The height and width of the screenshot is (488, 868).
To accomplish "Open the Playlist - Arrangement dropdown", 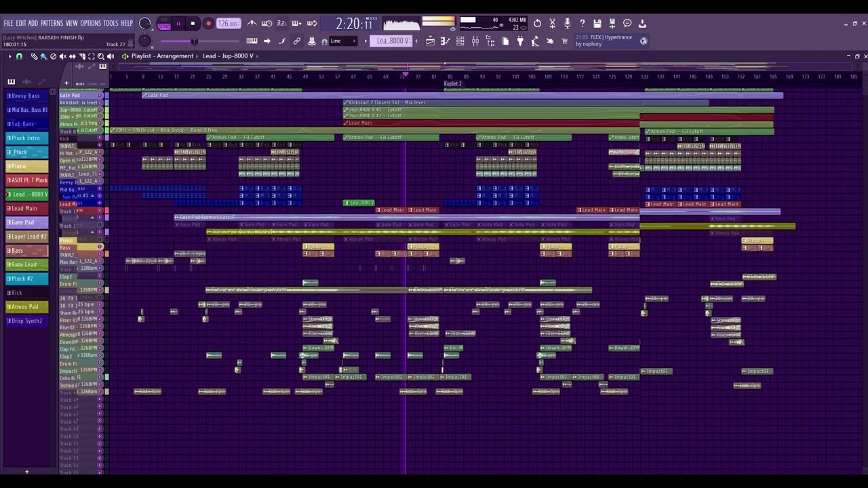I will click(x=162, y=56).
